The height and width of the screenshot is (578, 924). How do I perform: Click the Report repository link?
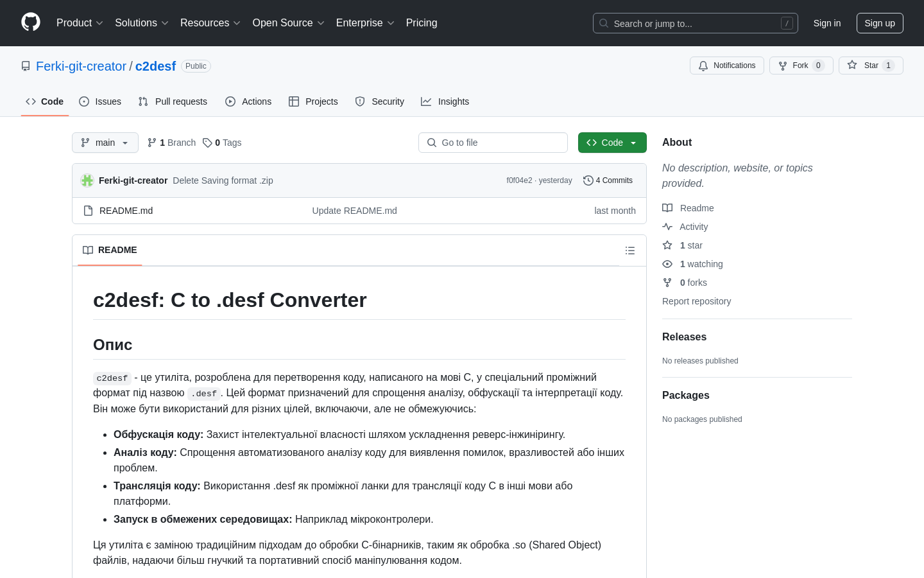tap(696, 301)
